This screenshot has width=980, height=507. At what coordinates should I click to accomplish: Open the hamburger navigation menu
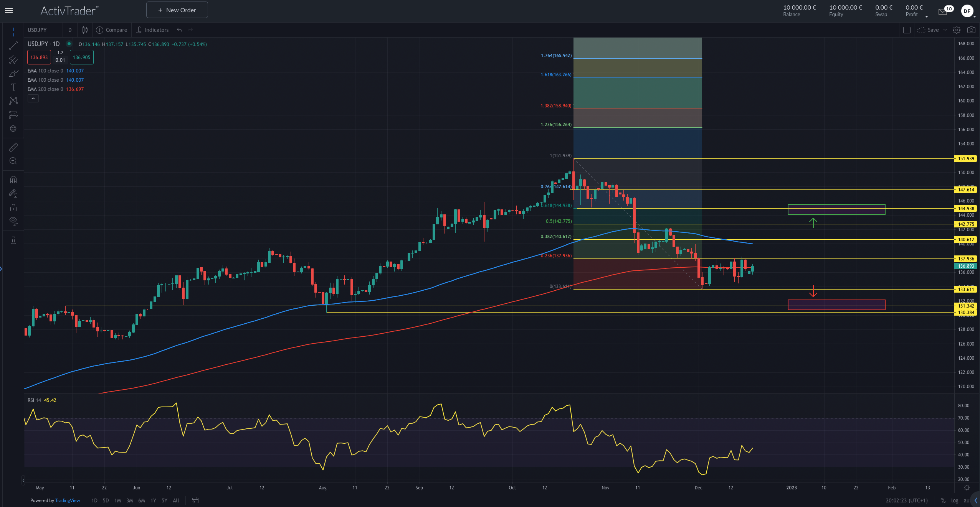pyautogui.click(x=8, y=10)
